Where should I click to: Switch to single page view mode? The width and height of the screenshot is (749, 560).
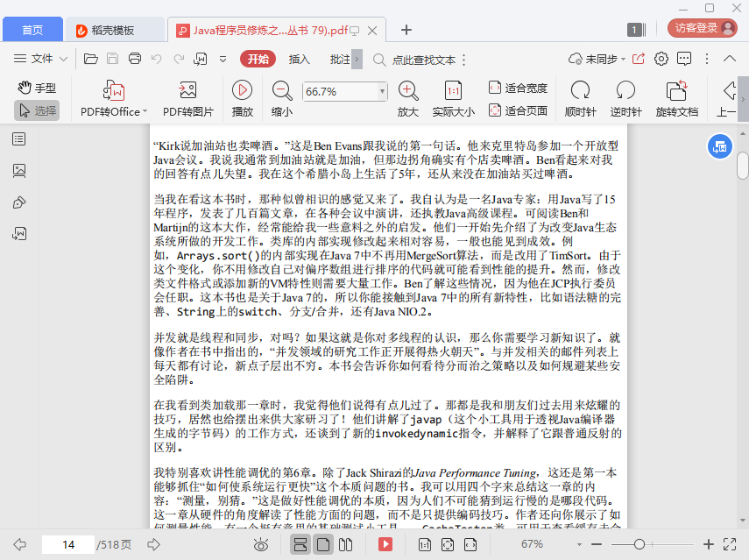coord(323,544)
